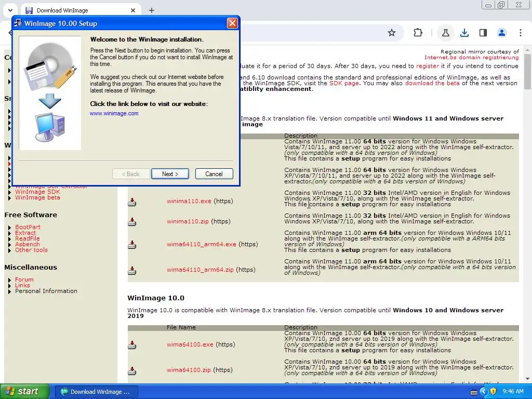This screenshot has width=532, height=399.
Task: Click the download icon for wima64100.exe
Action: (x=132, y=345)
